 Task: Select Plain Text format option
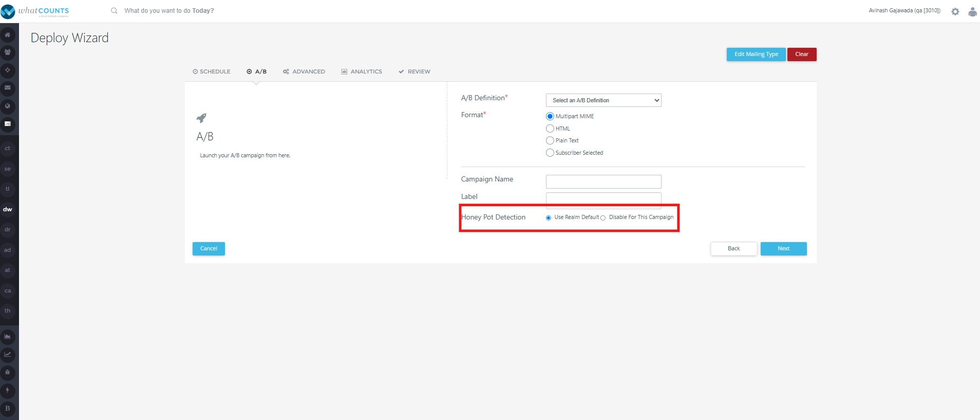pos(550,140)
